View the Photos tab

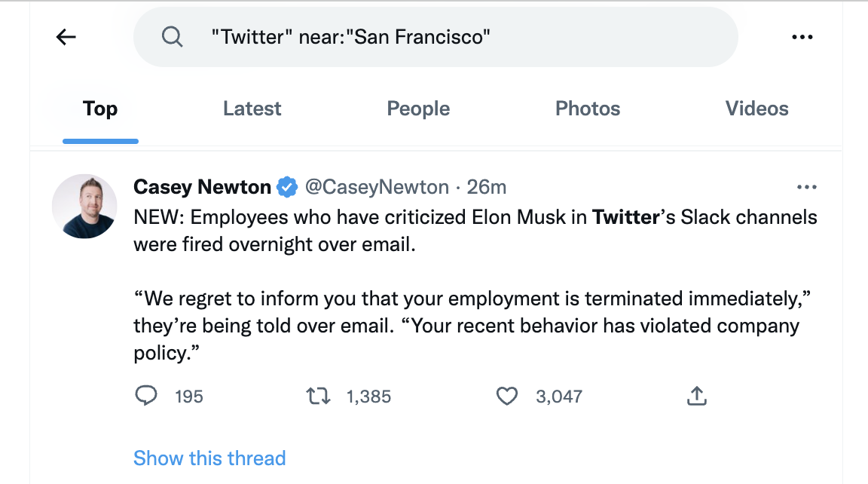coord(588,109)
